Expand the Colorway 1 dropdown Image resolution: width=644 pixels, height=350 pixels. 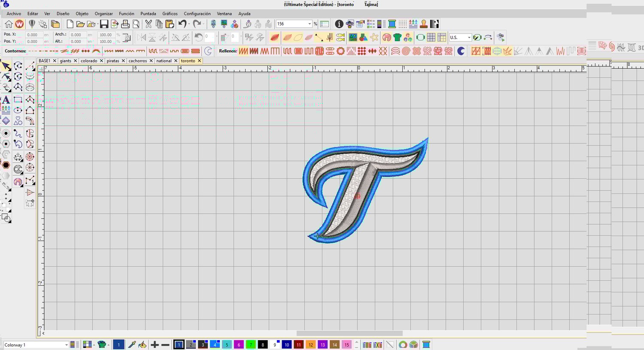66,345
